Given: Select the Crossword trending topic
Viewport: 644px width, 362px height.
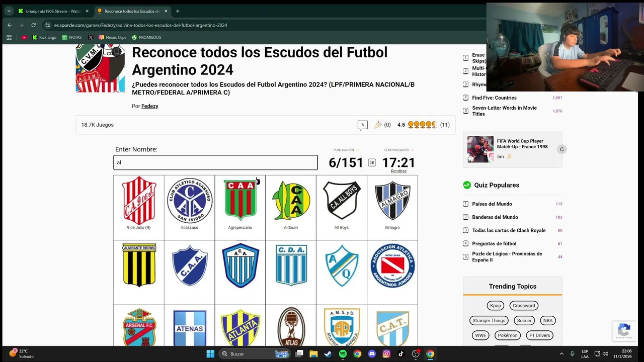Looking at the screenshot, I should click(x=524, y=306).
